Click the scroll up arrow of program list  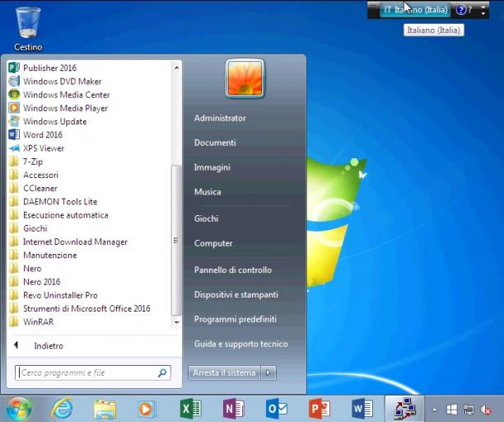[x=176, y=68]
